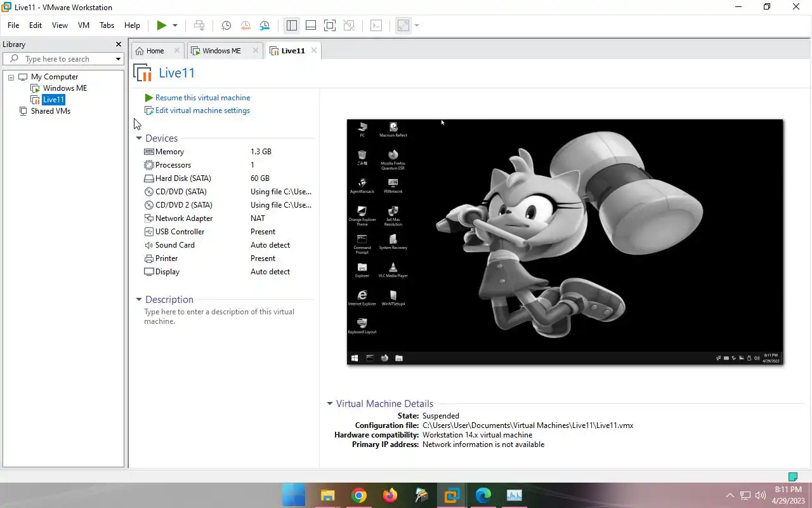812x508 pixels.
Task: Collapse the Virtual Machine Details section
Action: pos(330,404)
